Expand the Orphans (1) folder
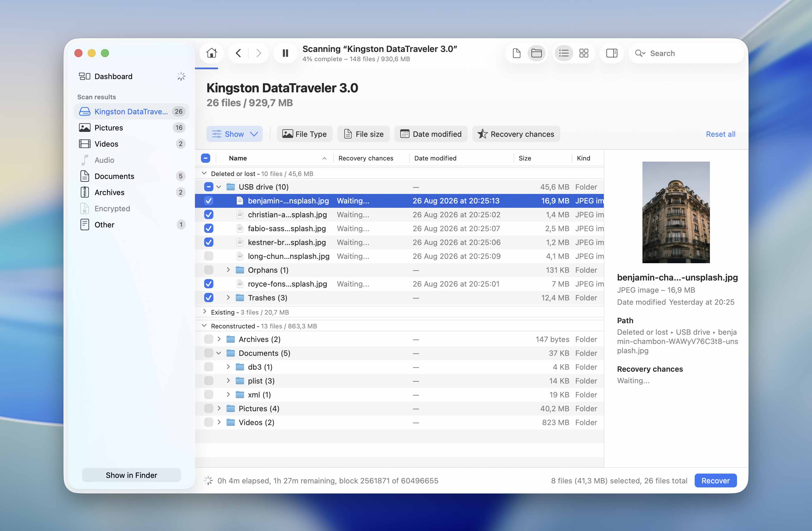This screenshot has height=531, width=812. (x=228, y=270)
